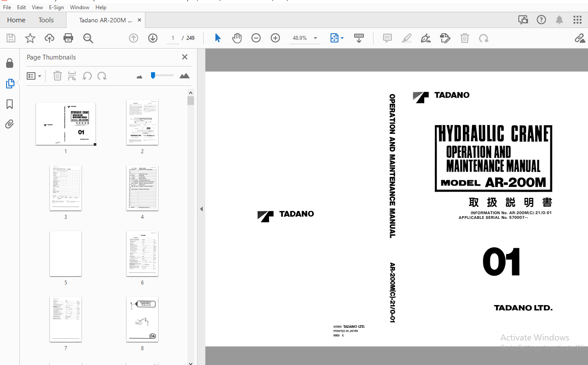
Task: Select the highlighter pen tool
Action: coord(407,38)
